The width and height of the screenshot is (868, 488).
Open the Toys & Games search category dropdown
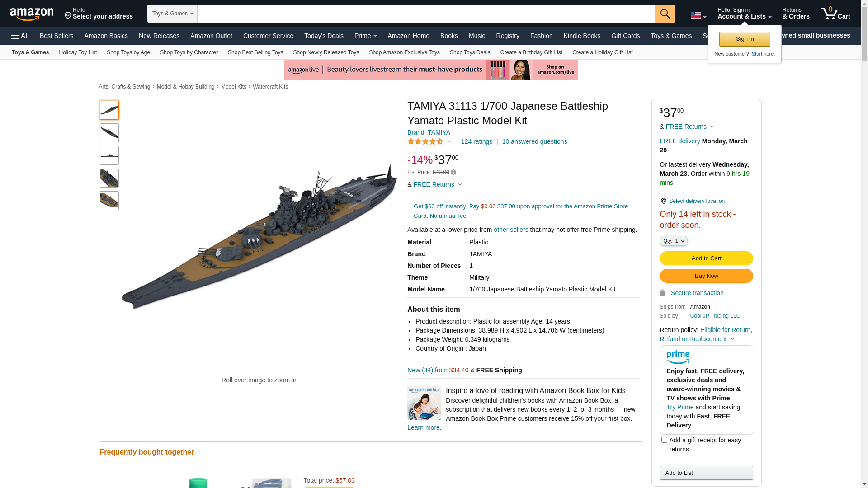coord(172,14)
